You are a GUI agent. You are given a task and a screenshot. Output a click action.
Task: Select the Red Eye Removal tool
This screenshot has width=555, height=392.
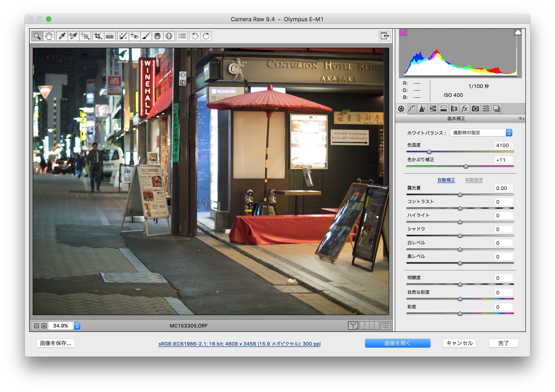coord(134,36)
